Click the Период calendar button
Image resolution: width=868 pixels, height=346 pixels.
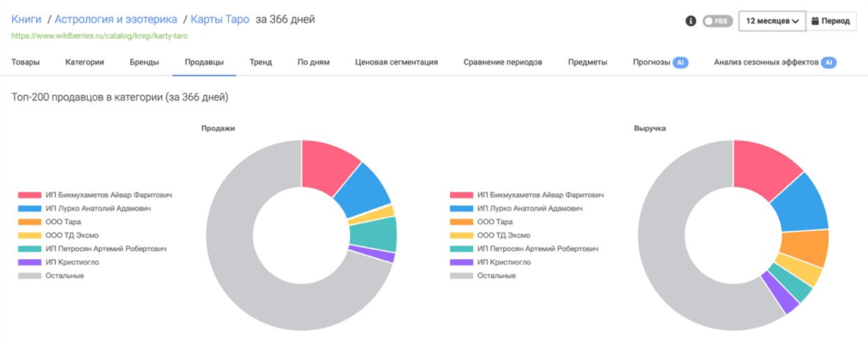coord(831,21)
